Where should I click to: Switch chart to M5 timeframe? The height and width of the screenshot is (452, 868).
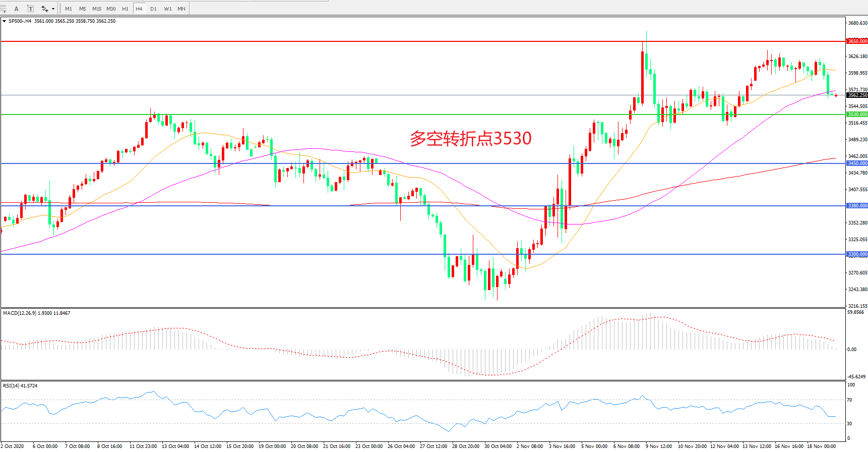(82, 9)
